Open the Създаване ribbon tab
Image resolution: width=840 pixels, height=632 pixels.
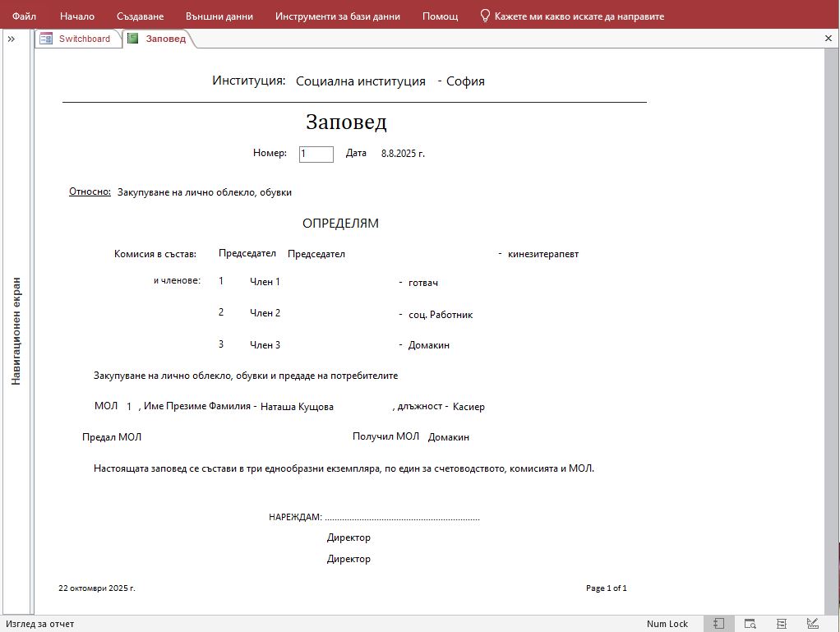140,16
